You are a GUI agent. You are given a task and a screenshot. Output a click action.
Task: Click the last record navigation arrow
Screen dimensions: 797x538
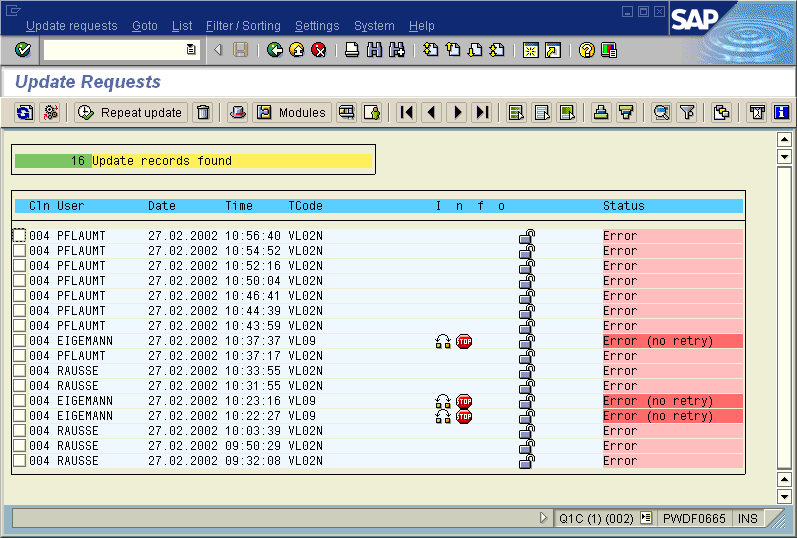coord(482,112)
